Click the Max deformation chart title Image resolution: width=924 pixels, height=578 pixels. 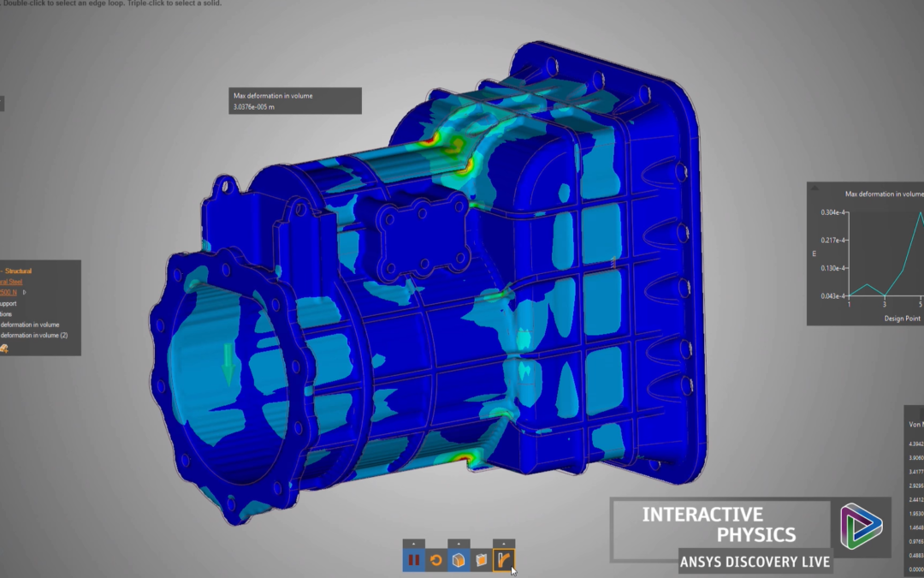[x=884, y=194]
